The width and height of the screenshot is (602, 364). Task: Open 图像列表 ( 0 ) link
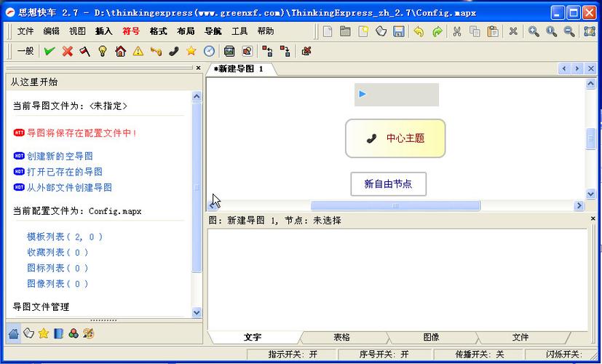58,284
